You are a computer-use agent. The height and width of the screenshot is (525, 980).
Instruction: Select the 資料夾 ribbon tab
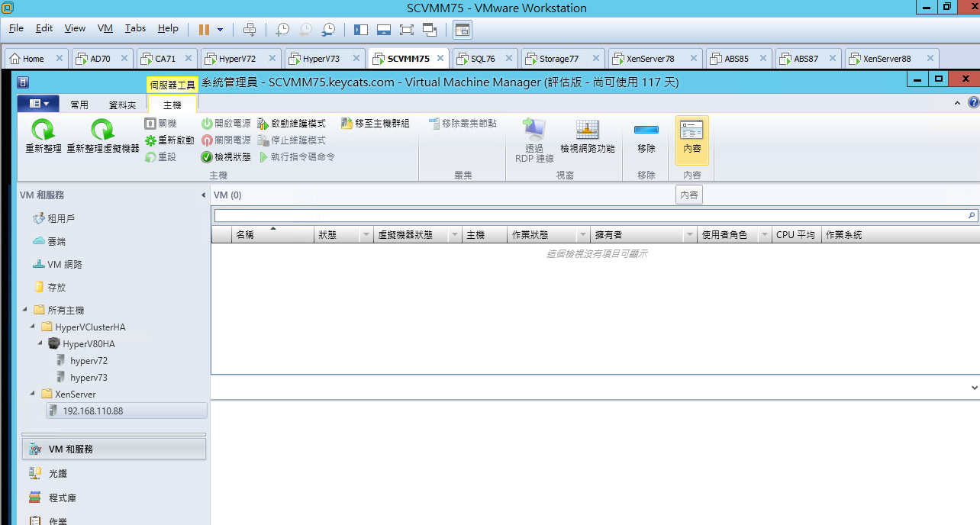click(122, 105)
